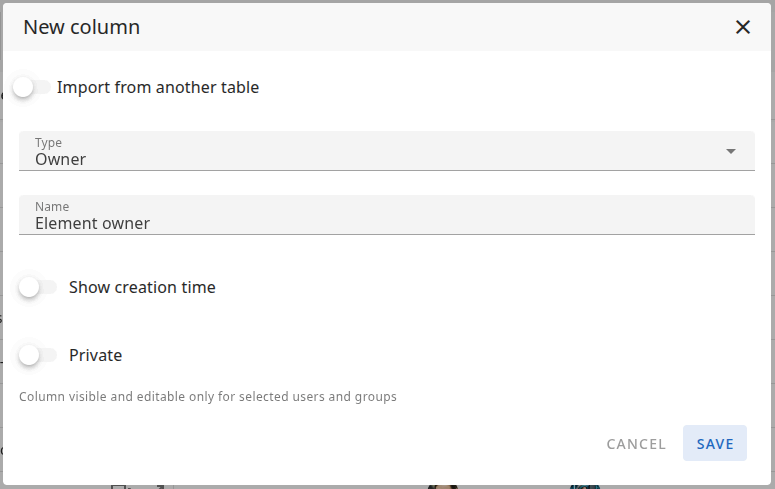The width and height of the screenshot is (775, 489).
Task: Click the private column helper text
Action: 208,397
